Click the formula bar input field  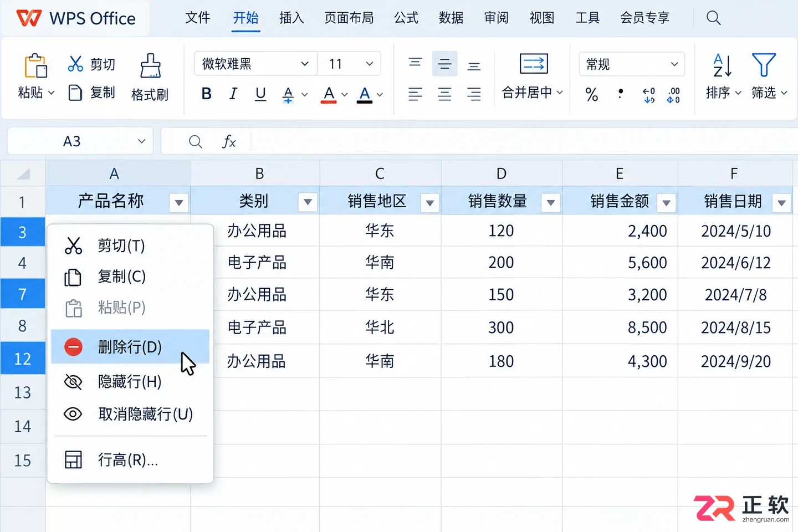click(x=524, y=141)
